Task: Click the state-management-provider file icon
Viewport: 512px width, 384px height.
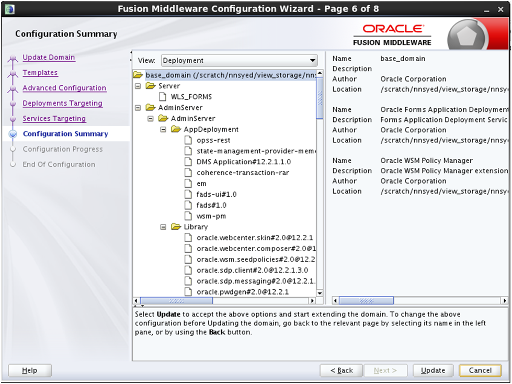Action: 188,151
